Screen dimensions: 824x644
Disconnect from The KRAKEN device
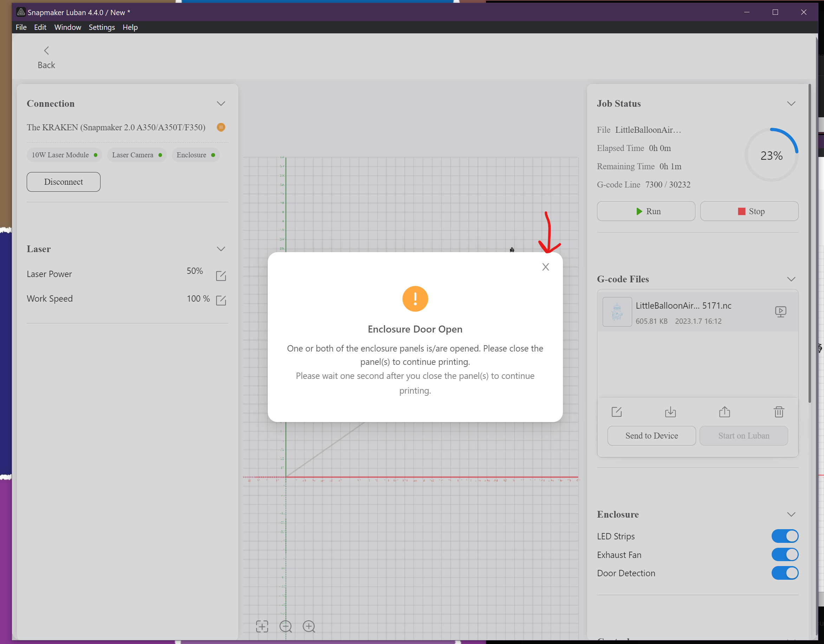[63, 182]
